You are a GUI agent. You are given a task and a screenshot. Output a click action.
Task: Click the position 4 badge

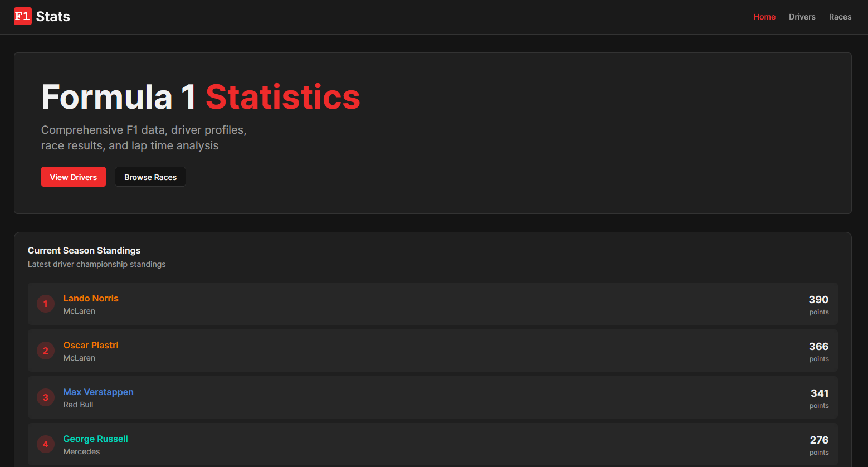pyautogui.click(x=46, y=444)
